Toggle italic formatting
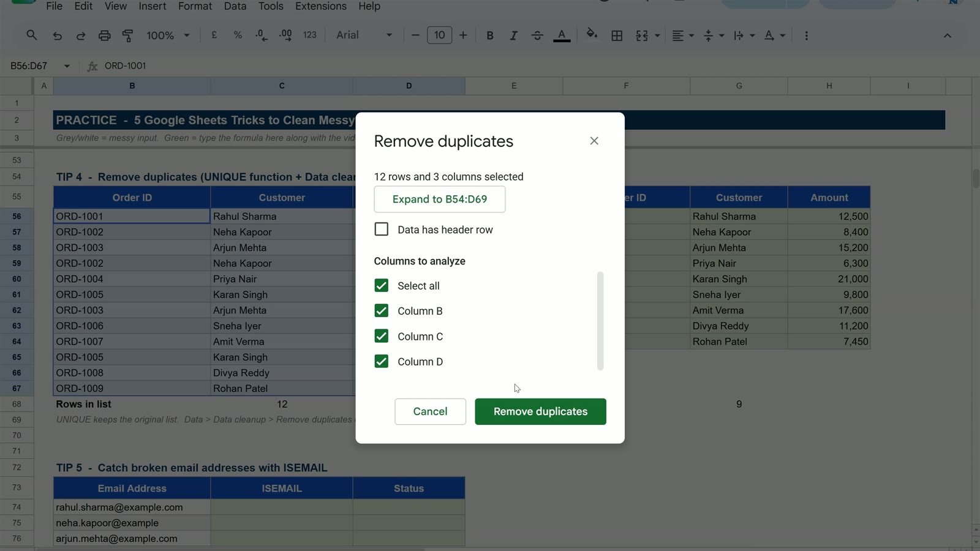This screenshot has height=551, width=980. (x=513, y=36)
